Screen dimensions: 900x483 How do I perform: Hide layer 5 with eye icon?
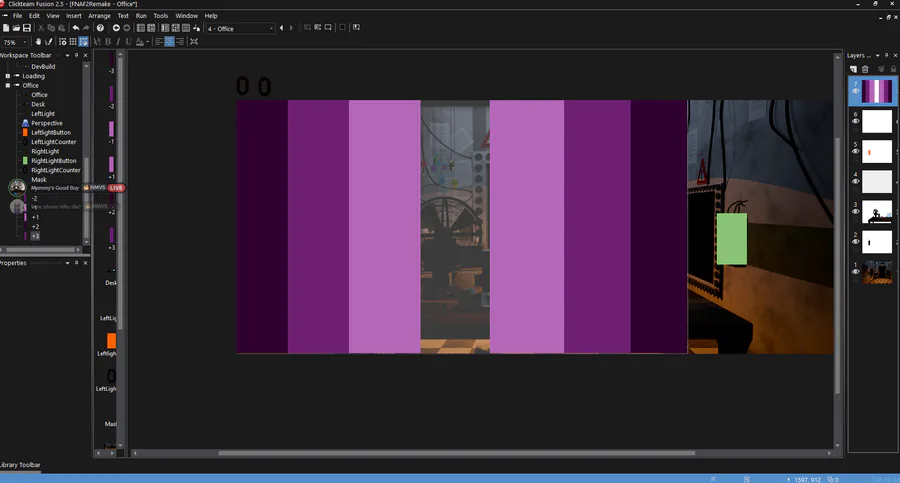pos(855,151)
